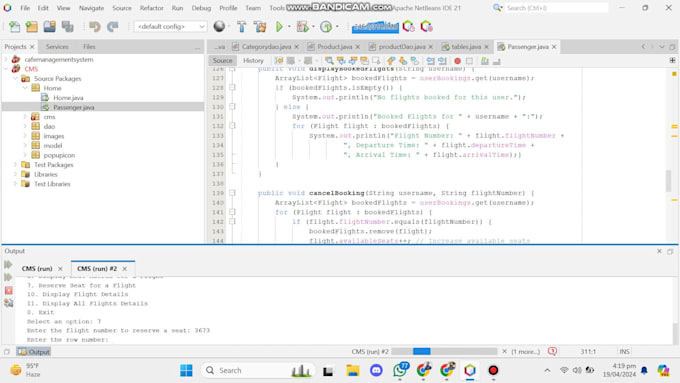Open the Navigate menu

pyautogui.click(x=91, y=8)
